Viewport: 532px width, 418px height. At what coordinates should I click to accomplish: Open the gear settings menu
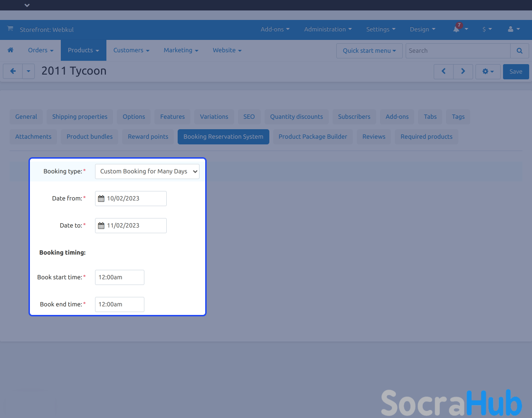point(488,72)
